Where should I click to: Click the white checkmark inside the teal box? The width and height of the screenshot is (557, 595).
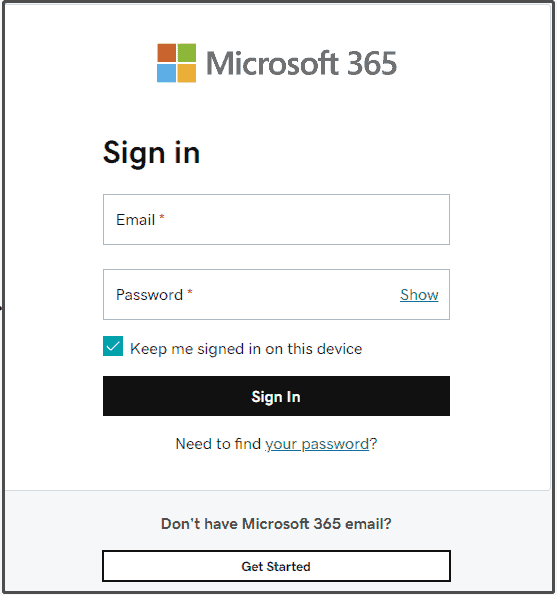(113, 346)
